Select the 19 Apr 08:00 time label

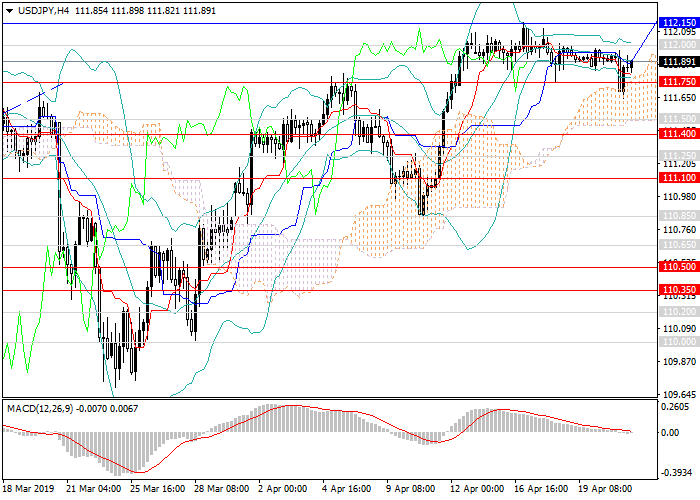(x=605, y=489)
